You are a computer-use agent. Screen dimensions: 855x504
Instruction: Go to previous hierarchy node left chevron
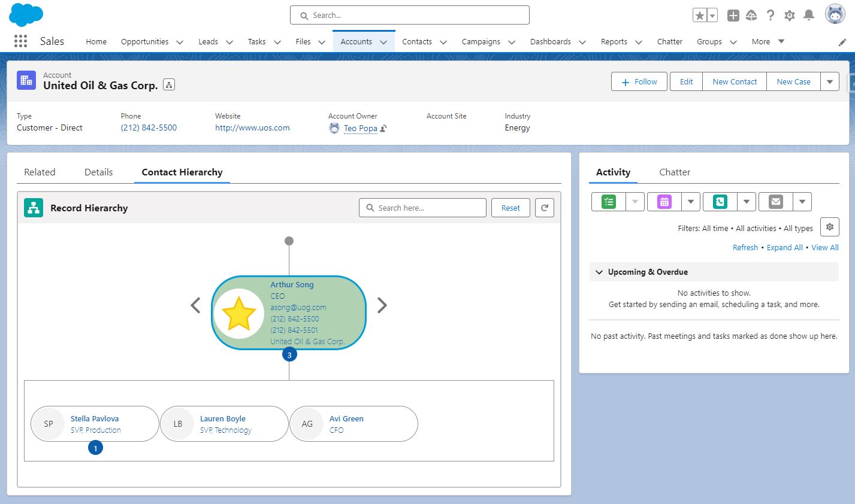(195, 305)
